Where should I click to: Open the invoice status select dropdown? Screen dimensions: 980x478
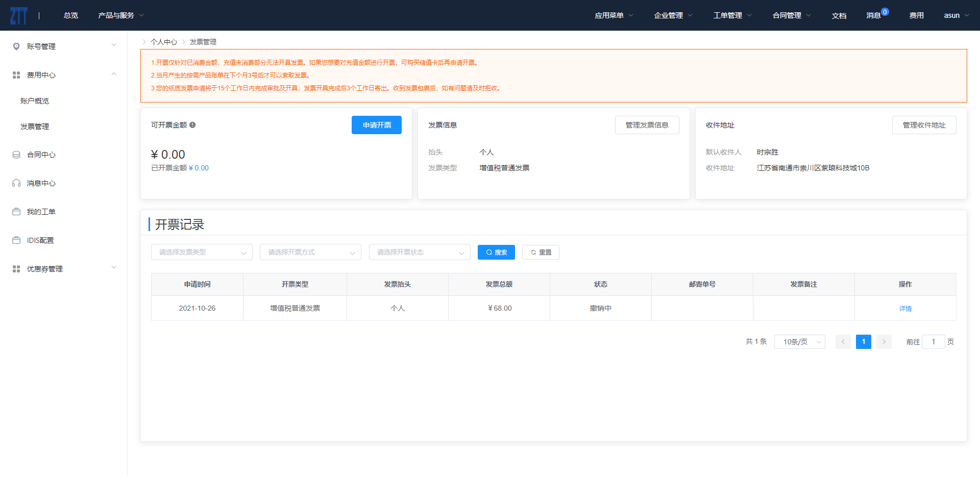(419, 252)
